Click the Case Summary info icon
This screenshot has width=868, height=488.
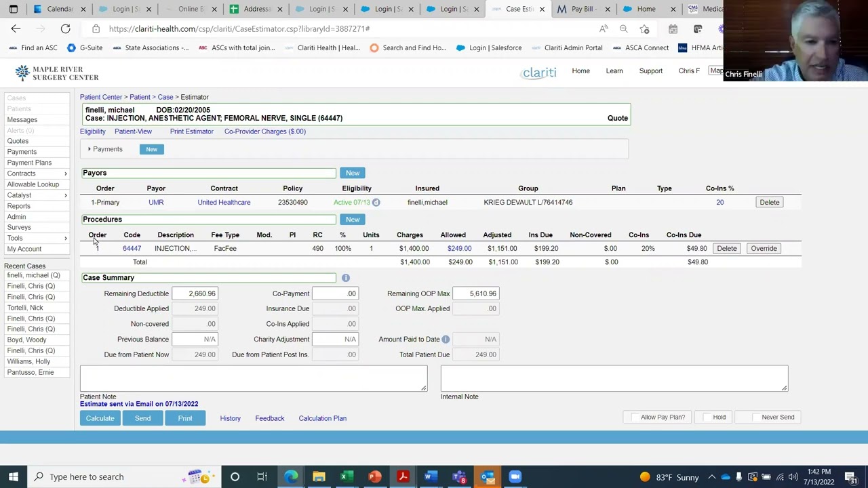pos(345,278)
